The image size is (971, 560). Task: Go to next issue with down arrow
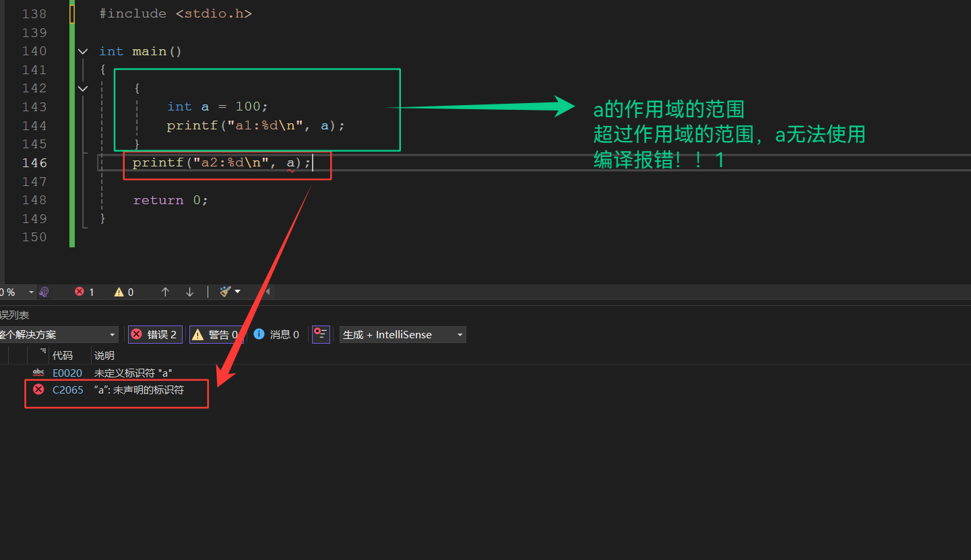point(189,292)
